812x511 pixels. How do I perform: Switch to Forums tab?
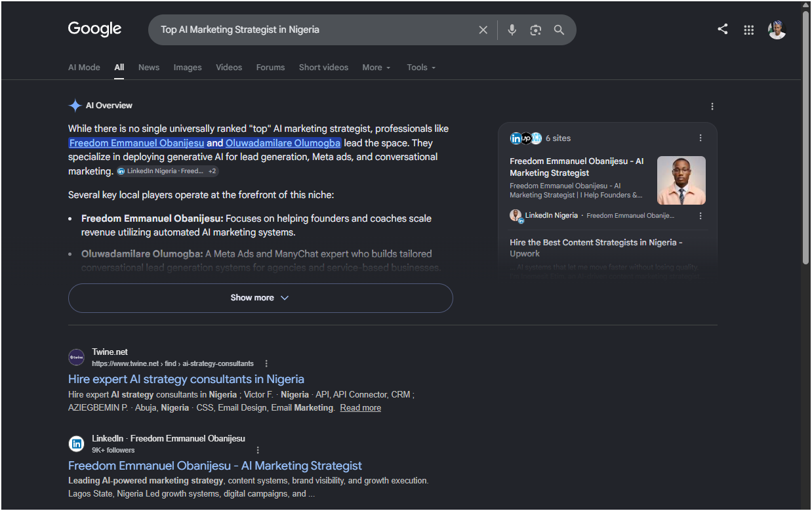[270, 67]
